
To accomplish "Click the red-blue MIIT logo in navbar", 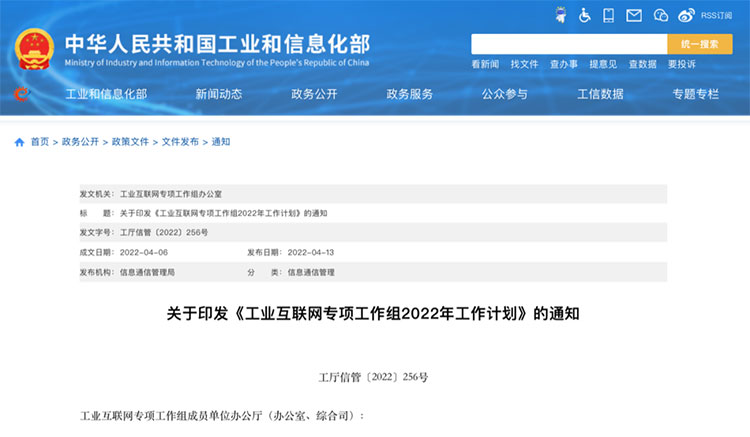I will pos(22,94).
